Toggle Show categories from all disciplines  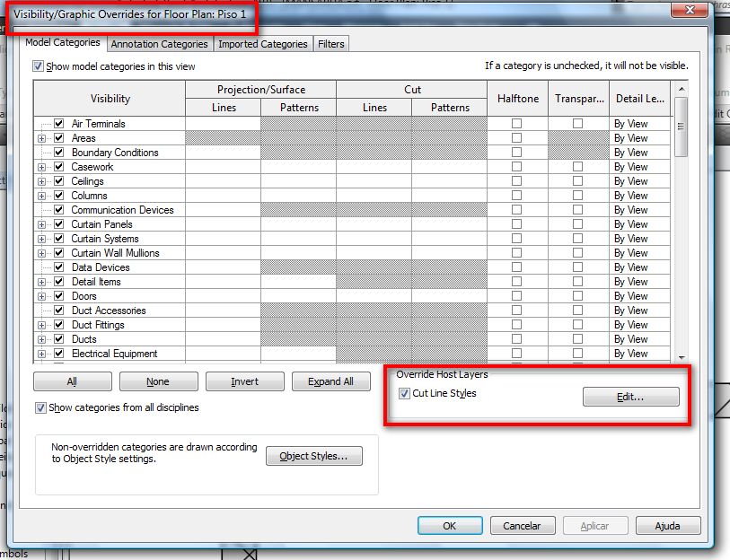click(41, 407)
